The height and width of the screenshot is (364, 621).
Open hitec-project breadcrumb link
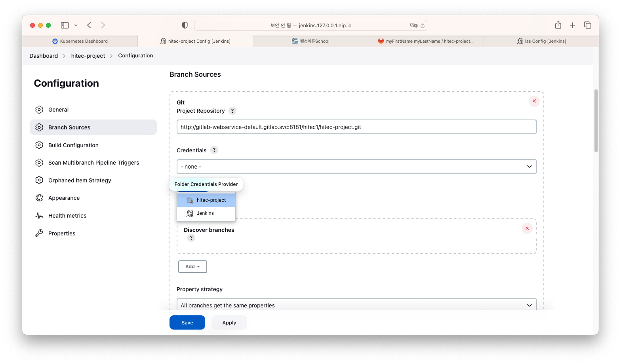click(88, 56)
